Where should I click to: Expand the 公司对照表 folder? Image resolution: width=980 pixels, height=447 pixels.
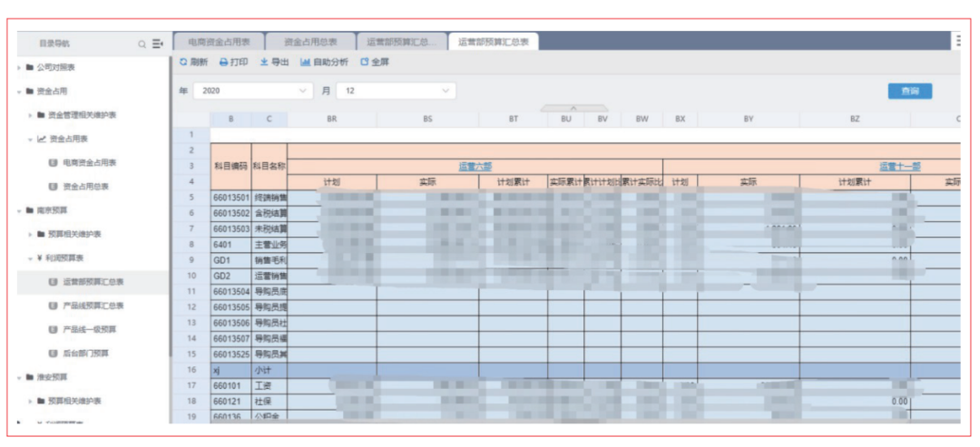[x=20, y=68]
